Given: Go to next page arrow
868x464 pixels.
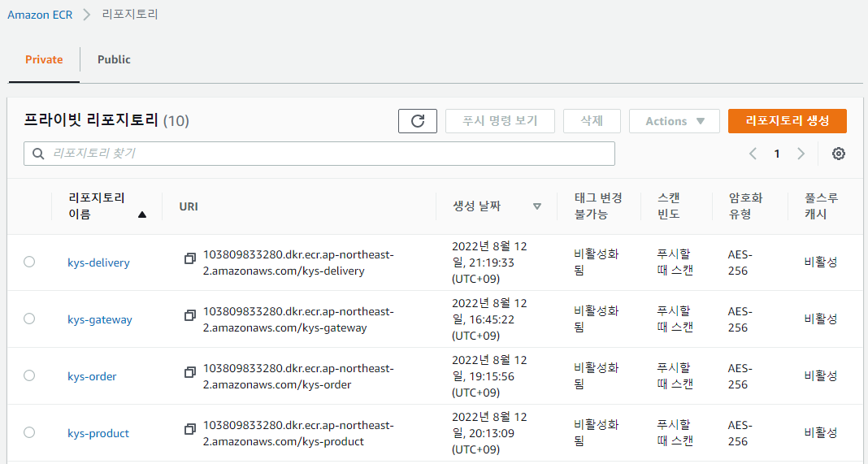Looking at the screenshot, I should tap(801, 154).
